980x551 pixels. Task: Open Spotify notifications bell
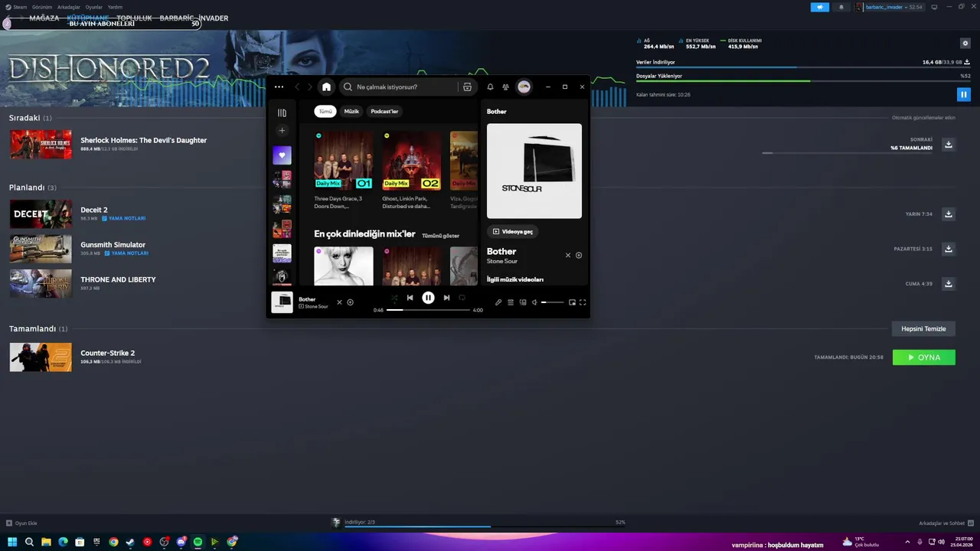[490, 87]
